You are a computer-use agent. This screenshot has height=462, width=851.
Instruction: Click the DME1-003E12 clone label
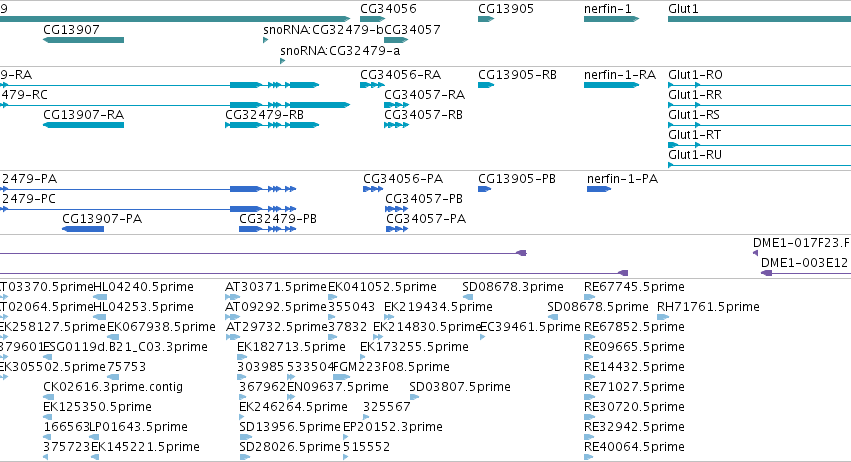pyautogui.click(x=804, y=263)
